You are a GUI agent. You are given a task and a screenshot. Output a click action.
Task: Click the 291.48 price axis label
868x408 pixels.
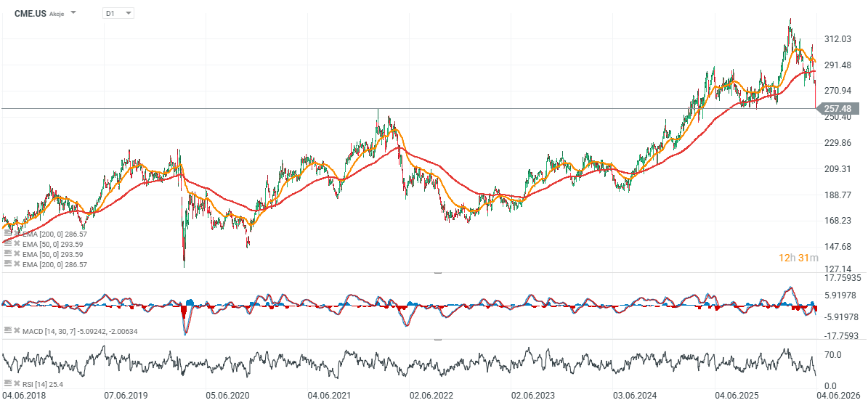coord(837,65)
